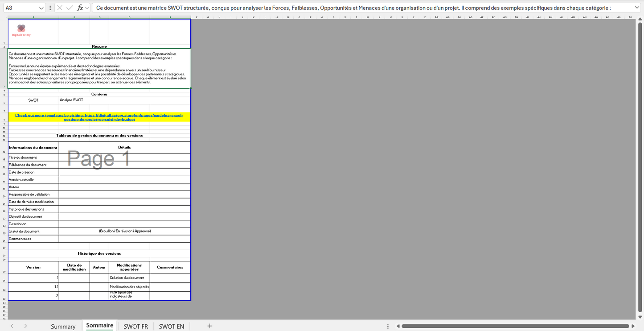Select the "Statut du document" cell
The height and width of the screenshot is (331, 644).
point(33,232)
